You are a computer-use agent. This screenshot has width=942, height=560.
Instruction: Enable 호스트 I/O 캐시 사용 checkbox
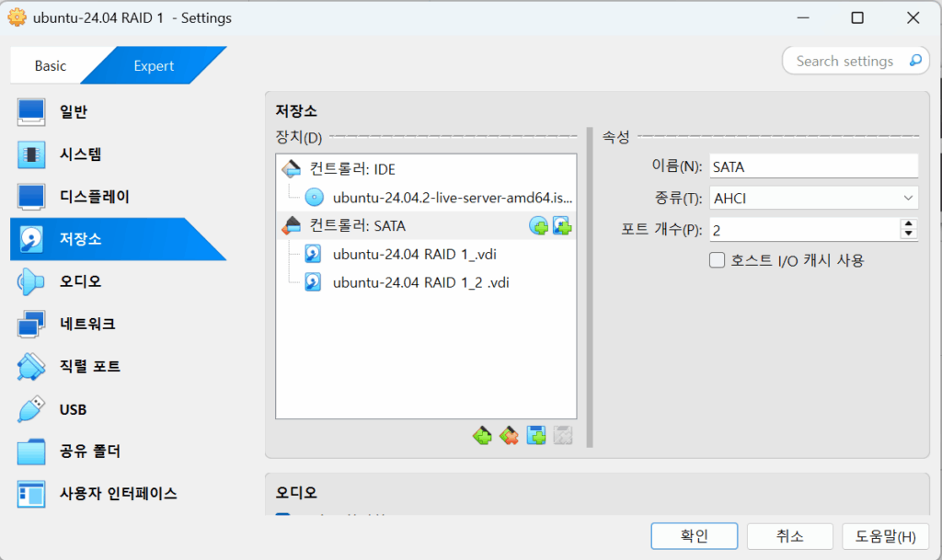tap(717, 260)
